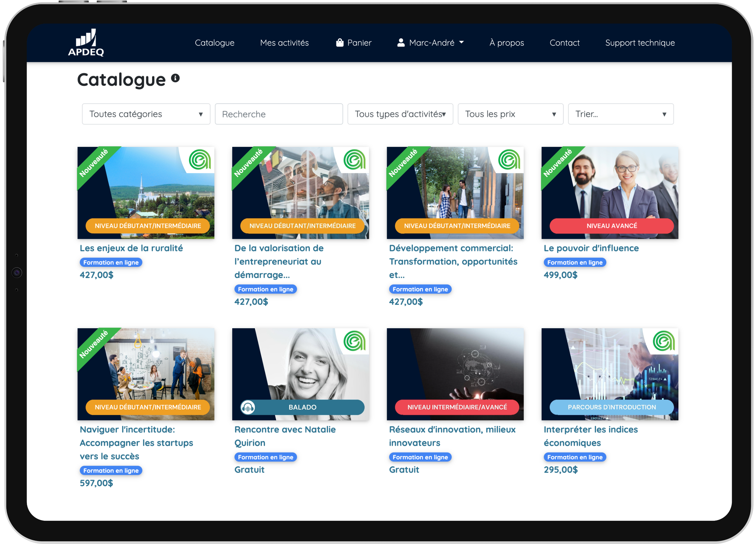Open the Toutes catégories dropdown
The image size is (756, 544).
click(x=146, y=114)
